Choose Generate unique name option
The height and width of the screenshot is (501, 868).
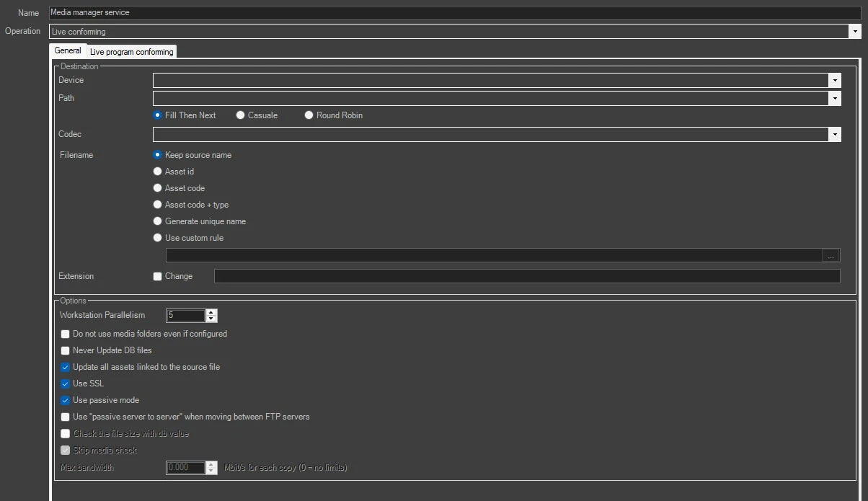pos(158,221)
